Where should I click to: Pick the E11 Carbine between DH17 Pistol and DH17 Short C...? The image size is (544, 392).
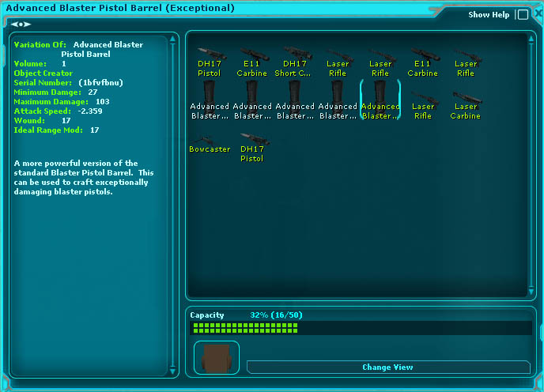click(252, 62)
